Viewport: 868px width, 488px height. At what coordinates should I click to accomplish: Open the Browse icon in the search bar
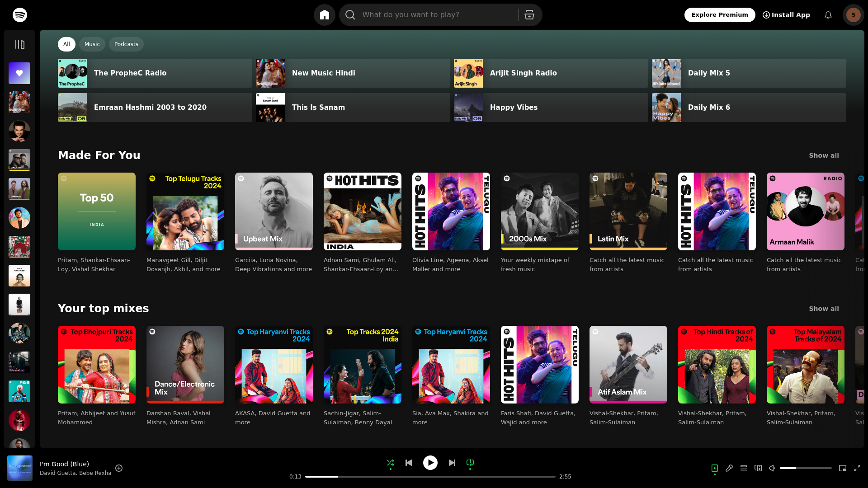[529, 15]
